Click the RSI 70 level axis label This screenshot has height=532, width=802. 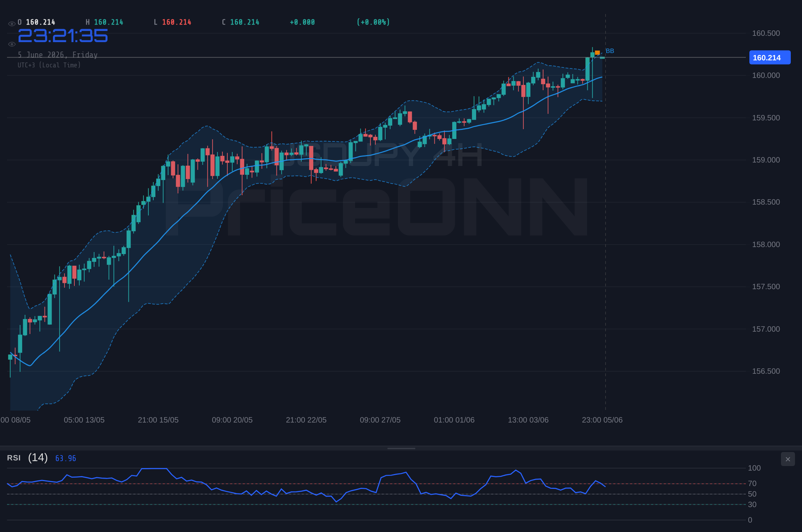(752, 484)
